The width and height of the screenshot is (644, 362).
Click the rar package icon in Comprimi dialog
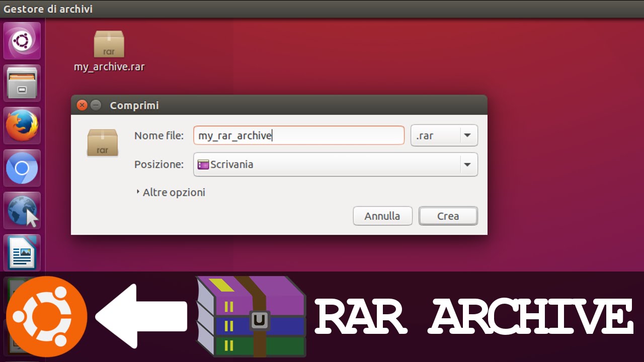(102, 142)
